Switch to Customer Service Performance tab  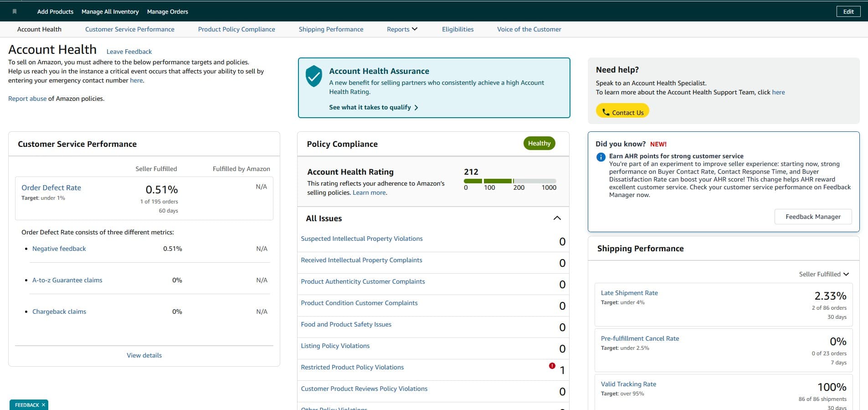click(x=130, y=29)
